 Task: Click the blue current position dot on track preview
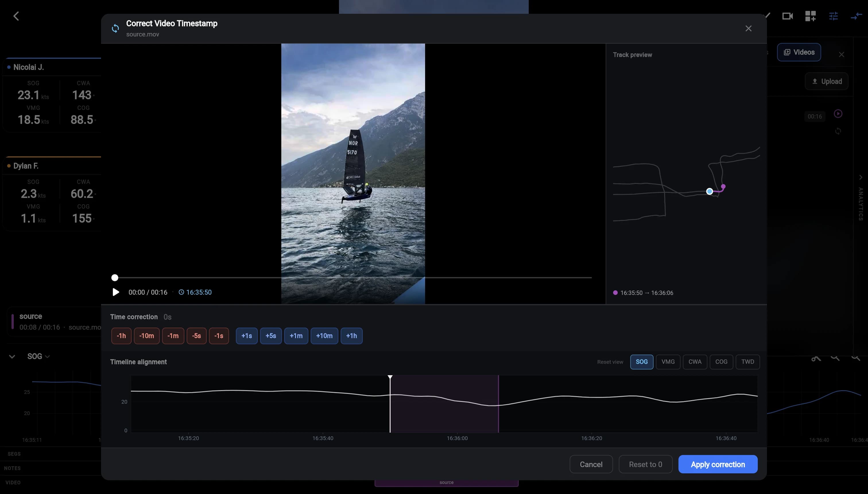710,191
